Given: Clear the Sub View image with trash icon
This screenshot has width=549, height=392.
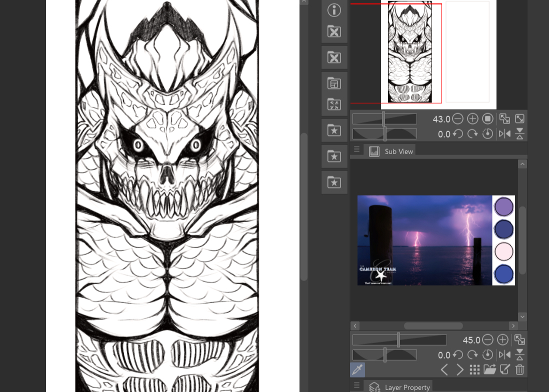Looking at the screenshot, I should point(519,370).
